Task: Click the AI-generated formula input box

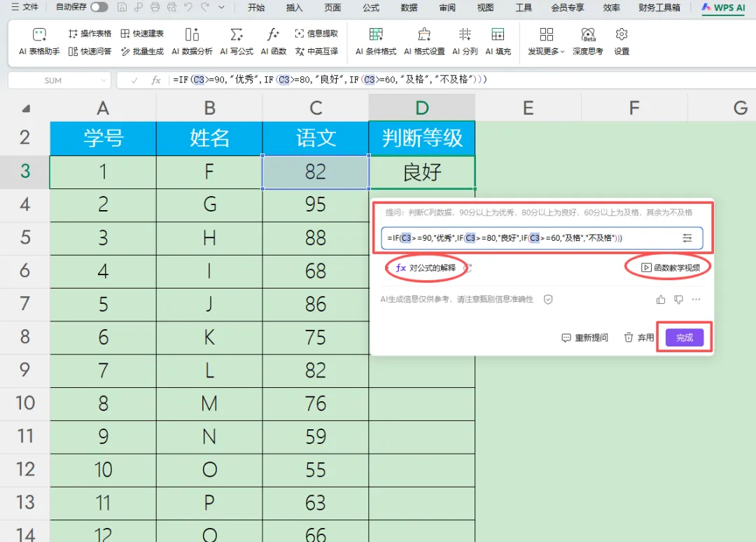Action: (541, 237)
